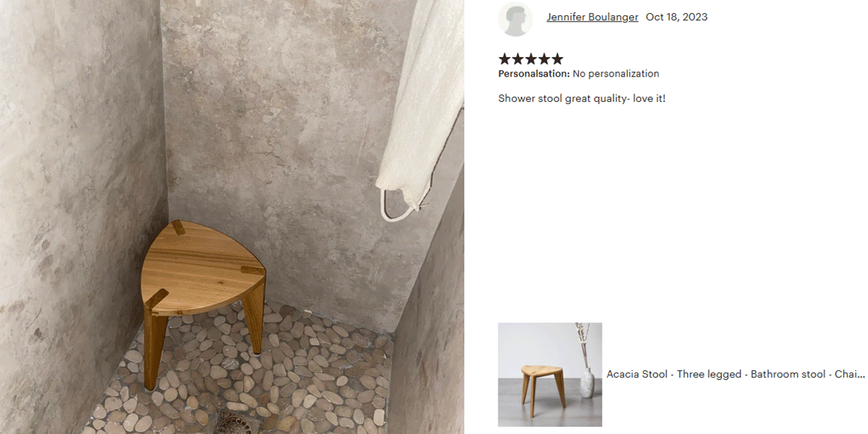
Task: Enlarge the large shower stool review photo
Action: [x=231, y=217]
